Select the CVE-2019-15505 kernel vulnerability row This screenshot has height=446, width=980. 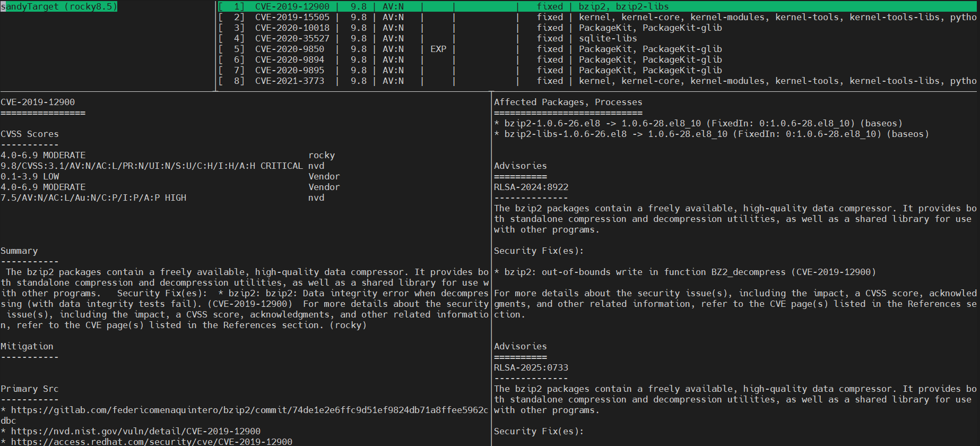292,17
